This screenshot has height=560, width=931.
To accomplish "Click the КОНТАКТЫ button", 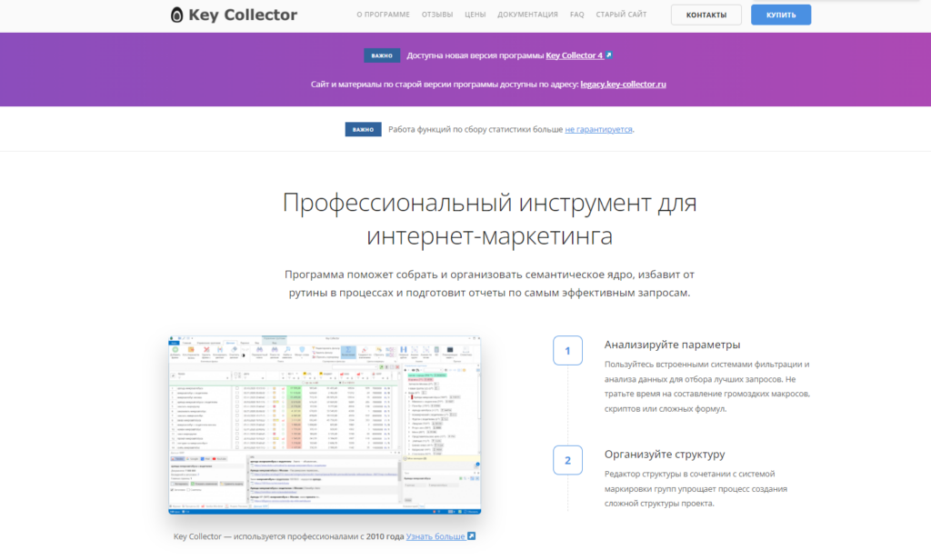I will (706, 15).
